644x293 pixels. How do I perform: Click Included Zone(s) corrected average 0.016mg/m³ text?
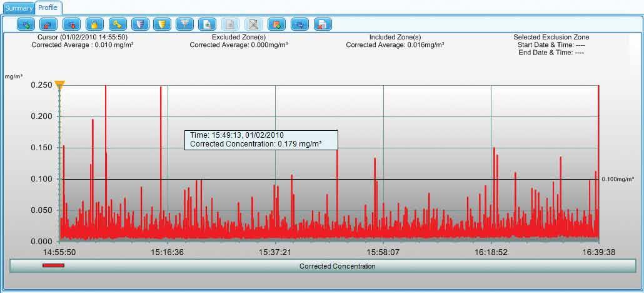click(395, 44)
